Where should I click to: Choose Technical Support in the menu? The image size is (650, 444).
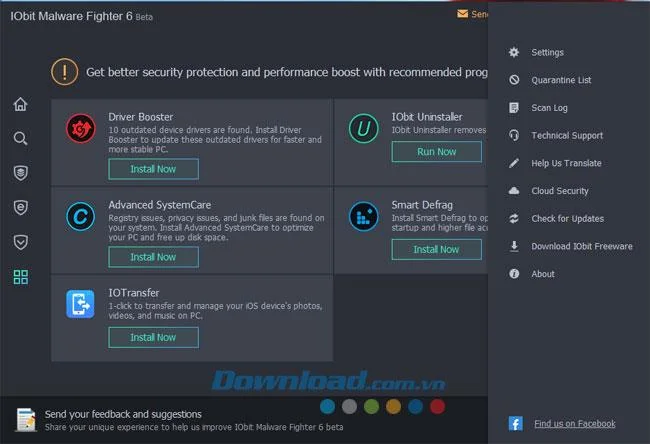tap(567, 136)
